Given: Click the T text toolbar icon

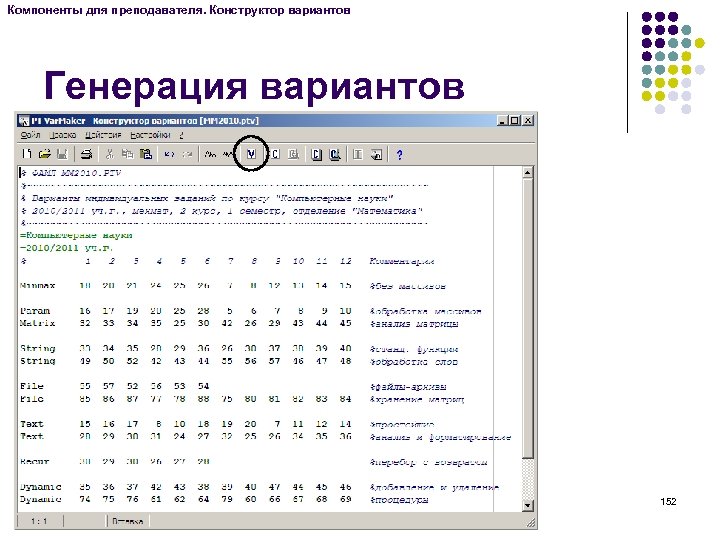Looking at the screenshot, I should (358, 154).
